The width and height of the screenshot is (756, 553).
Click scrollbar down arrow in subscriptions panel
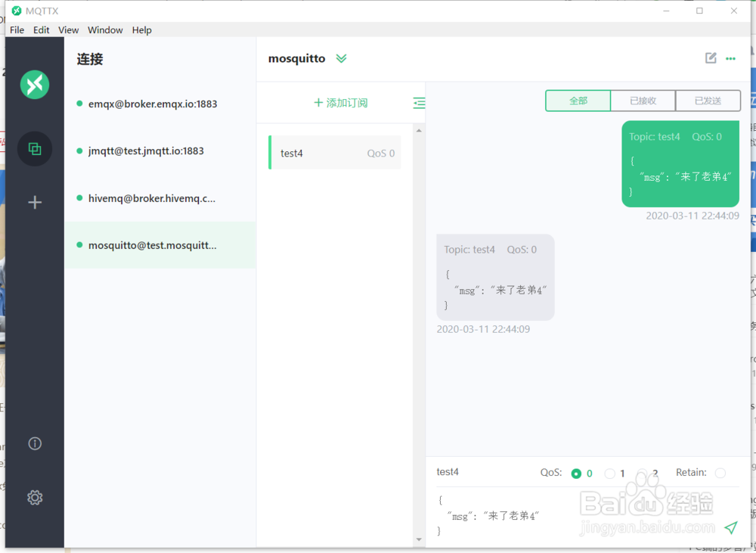(x=419, y=539)
